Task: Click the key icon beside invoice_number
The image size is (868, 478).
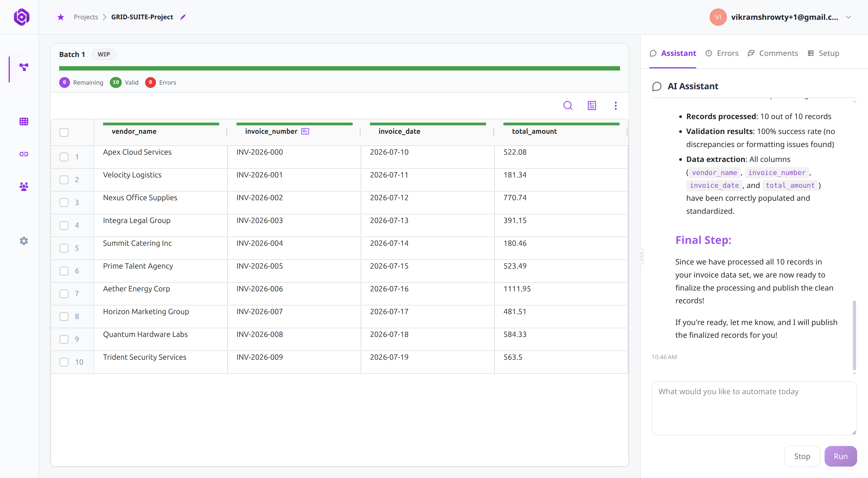Action: point(305,131)
